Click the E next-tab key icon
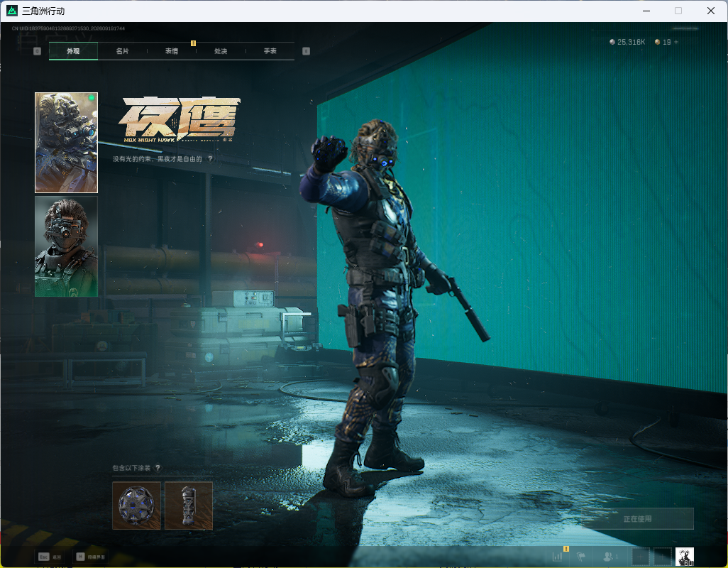 [x=306, y=51]
